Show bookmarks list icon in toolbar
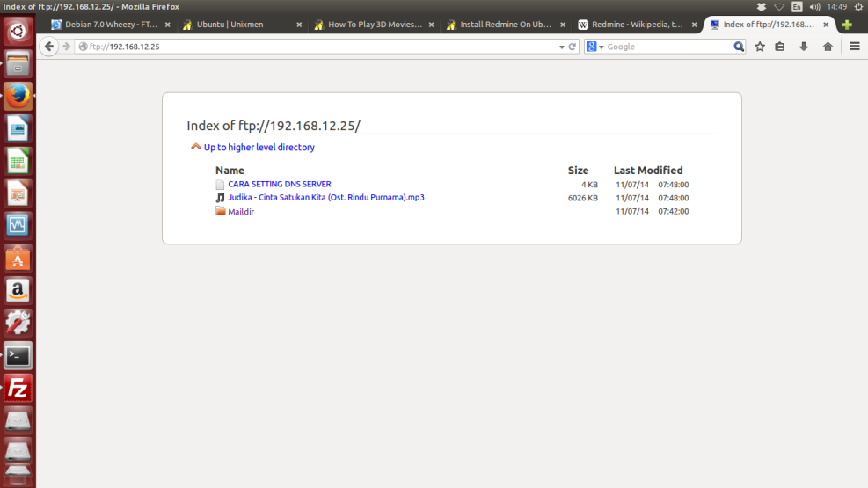This screenshot has width=868, height=488. point(780,47)
